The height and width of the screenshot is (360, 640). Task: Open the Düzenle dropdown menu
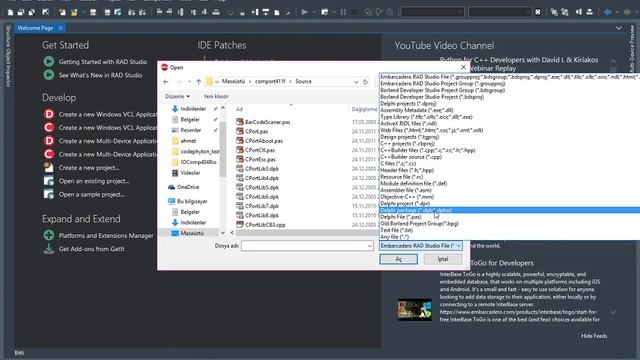177,96
